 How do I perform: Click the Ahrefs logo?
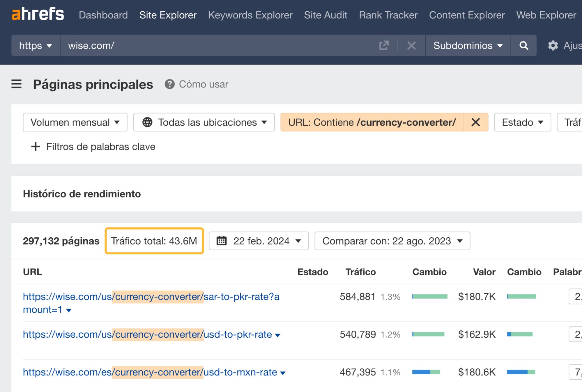point(38,14)
